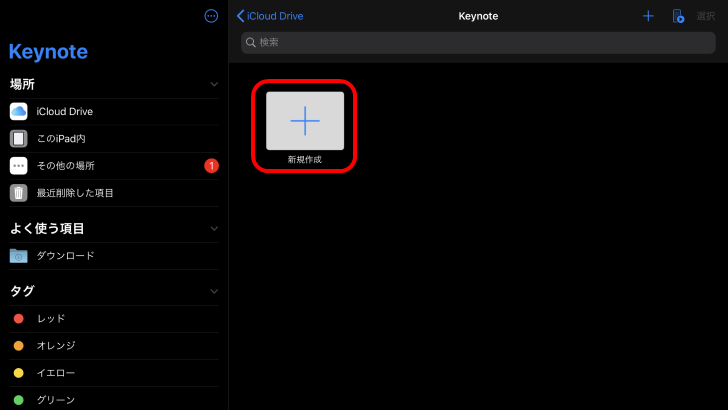This screenshot has width=728, height=410.
Task: Open the Keynote remote play icon
Action: pyautogui.click(x=678, y=16)
